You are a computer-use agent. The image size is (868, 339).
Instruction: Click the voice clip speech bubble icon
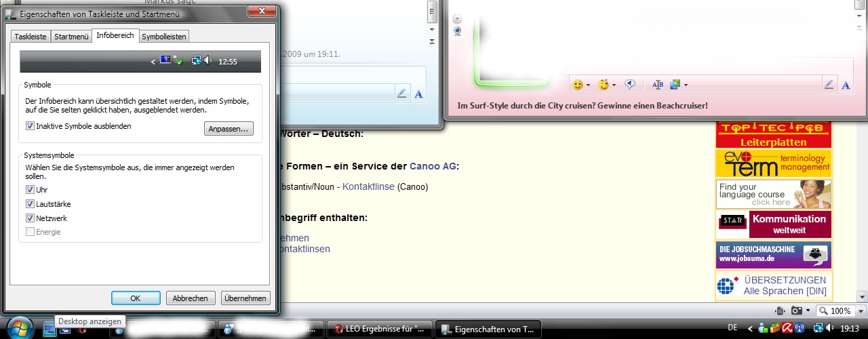tap(630, 85)
